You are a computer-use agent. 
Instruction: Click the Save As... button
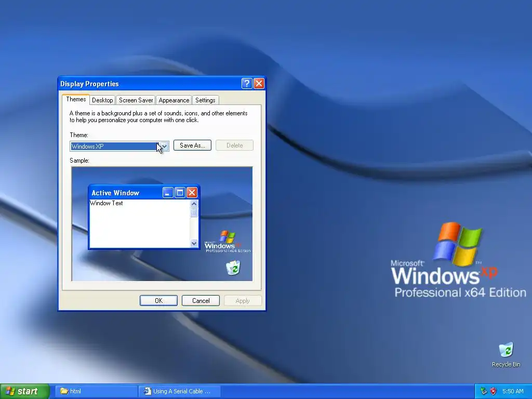tap(192, 145)
